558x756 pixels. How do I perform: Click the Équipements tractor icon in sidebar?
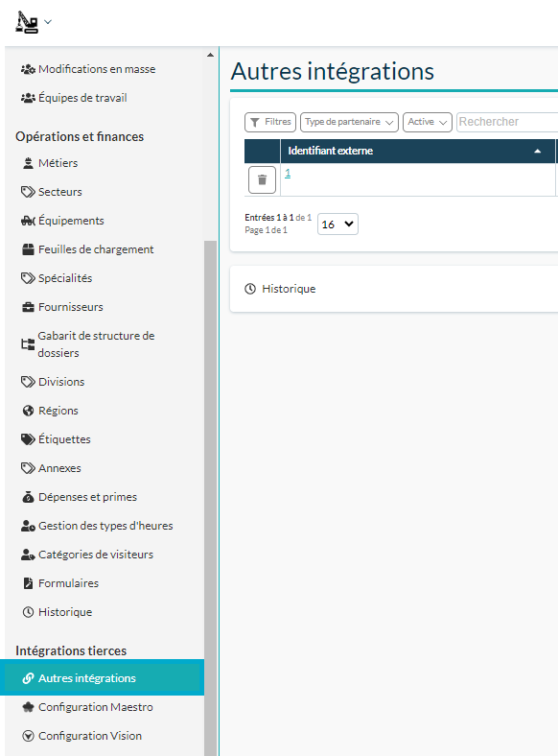[x=29, y=221]
